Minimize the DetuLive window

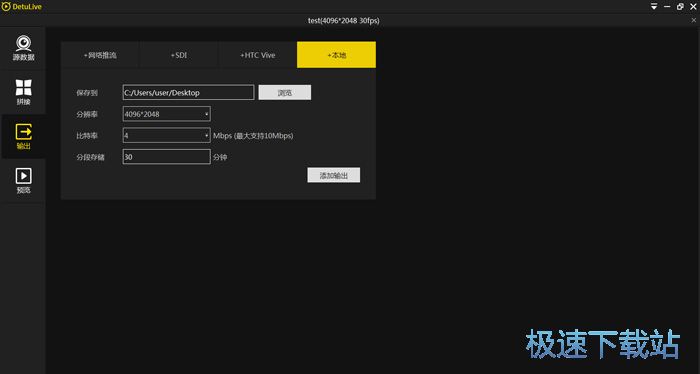pyautogui.click(x=667, y=7)
